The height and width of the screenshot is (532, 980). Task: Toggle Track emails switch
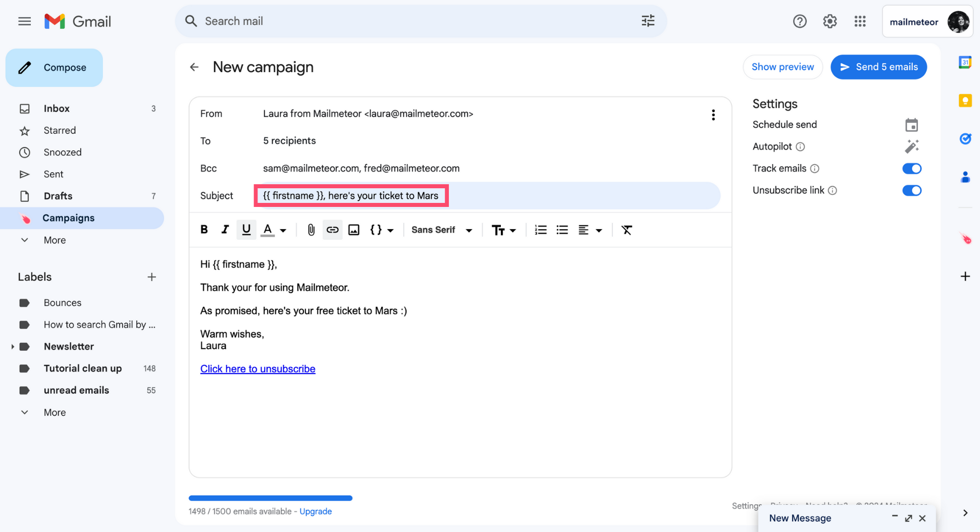click(x=911, y=169)
